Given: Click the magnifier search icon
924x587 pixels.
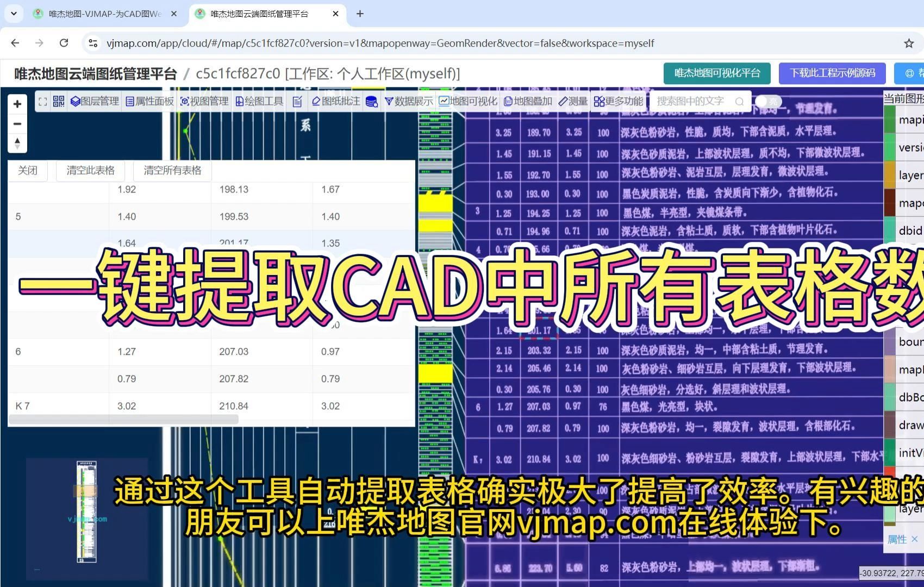Looking at the screenshot, I should coord(739,102).
